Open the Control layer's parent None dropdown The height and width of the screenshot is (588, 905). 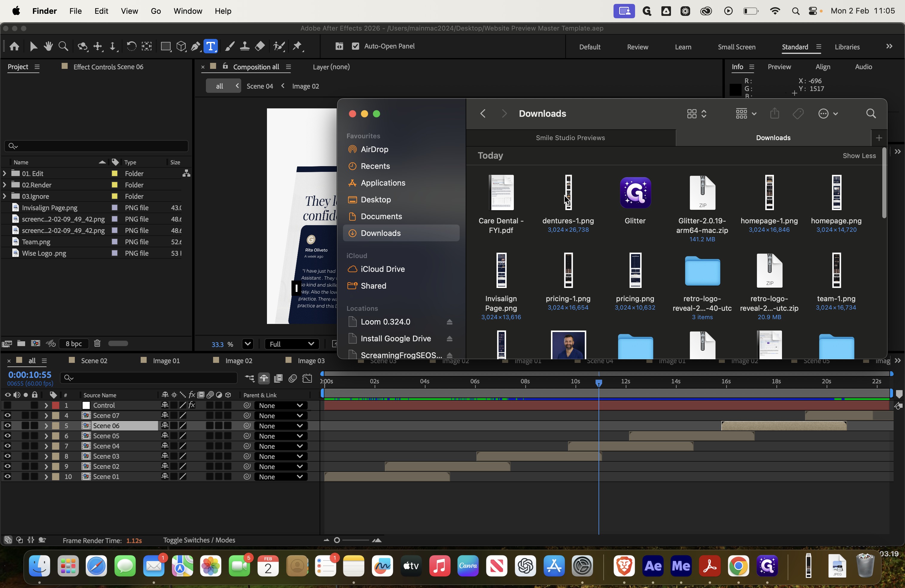click(x=280, y=406)
